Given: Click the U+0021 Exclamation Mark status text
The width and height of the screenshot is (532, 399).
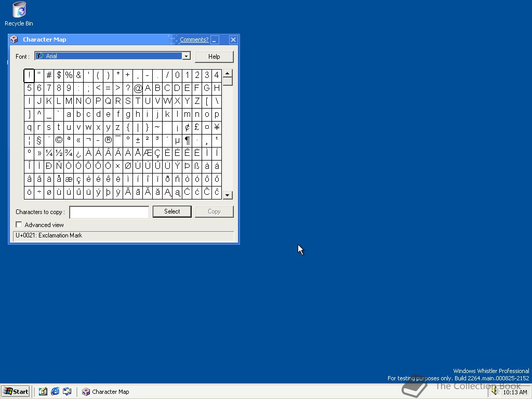Looking at the screenshot, I should (x=49, y=235).
